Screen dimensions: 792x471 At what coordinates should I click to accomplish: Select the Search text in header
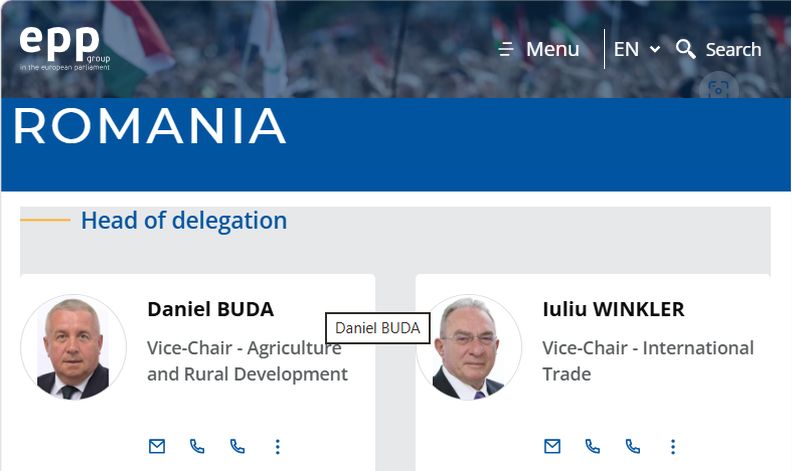click(x=733, y=50)
